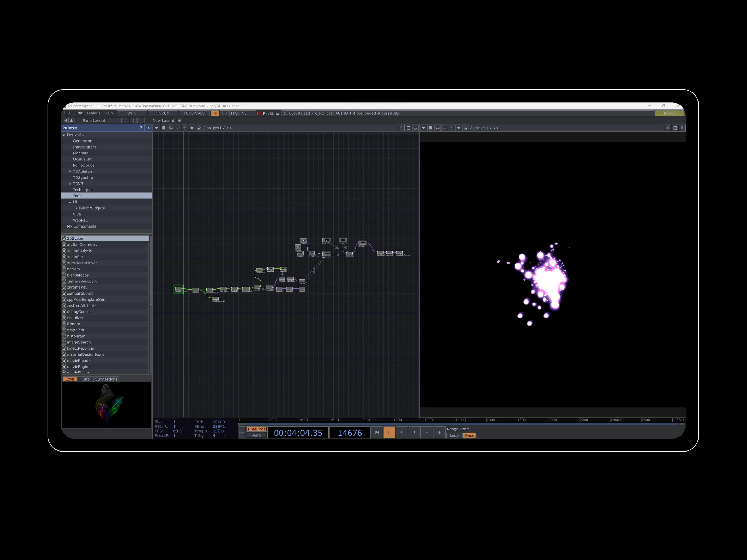Image resolution: width=747 pixels, height=560 pixels.
Task: Open the WIKI link button
Action: [x=132, y=113]
